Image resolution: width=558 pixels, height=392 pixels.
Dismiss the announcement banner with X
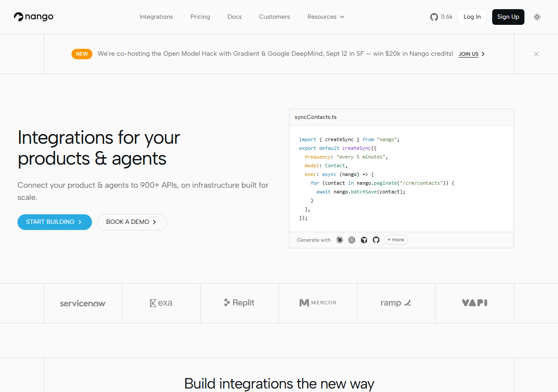pyautogui.click(x=536, y=54)
